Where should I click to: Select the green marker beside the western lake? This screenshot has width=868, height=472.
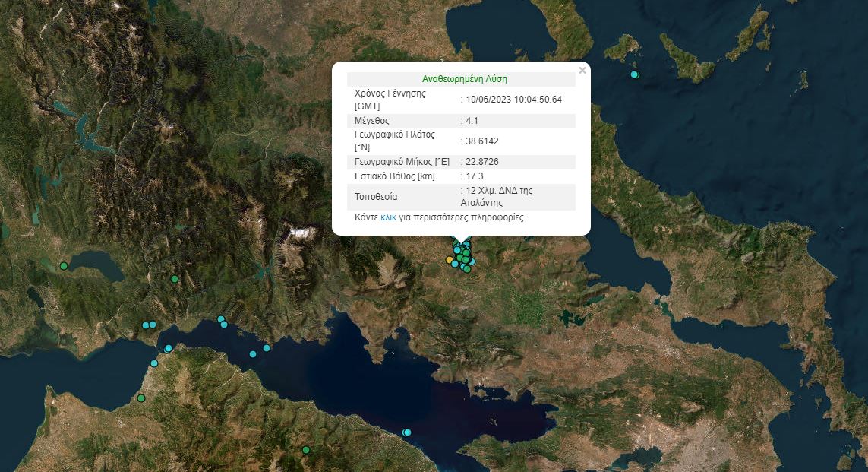(64, 266)
